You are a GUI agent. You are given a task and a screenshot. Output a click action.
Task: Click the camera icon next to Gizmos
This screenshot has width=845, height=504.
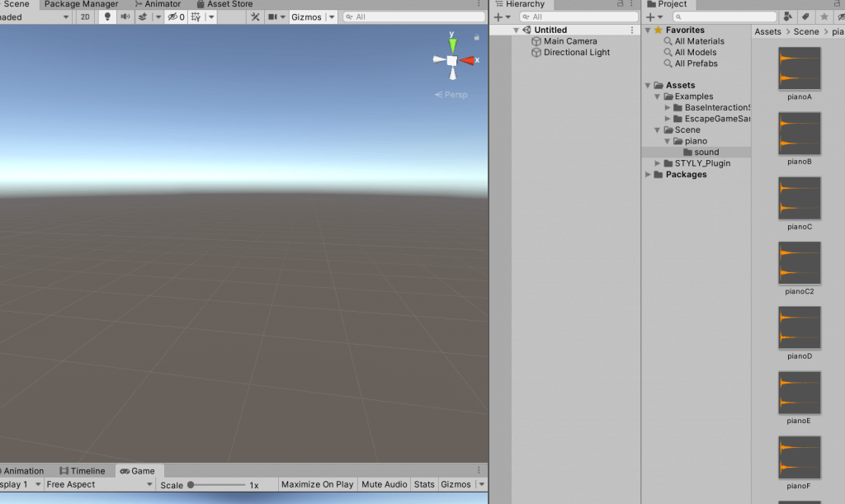[x=272, y=16]
